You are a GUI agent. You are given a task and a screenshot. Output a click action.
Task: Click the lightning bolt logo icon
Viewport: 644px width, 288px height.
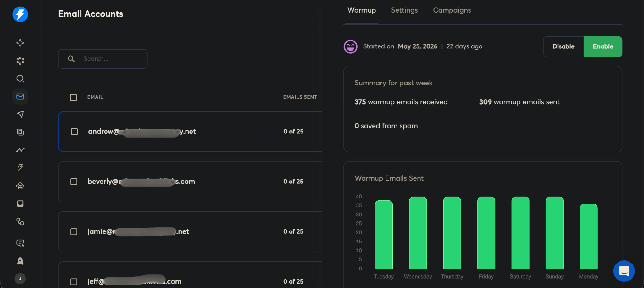pyautogui.click(x=20, y=14)
